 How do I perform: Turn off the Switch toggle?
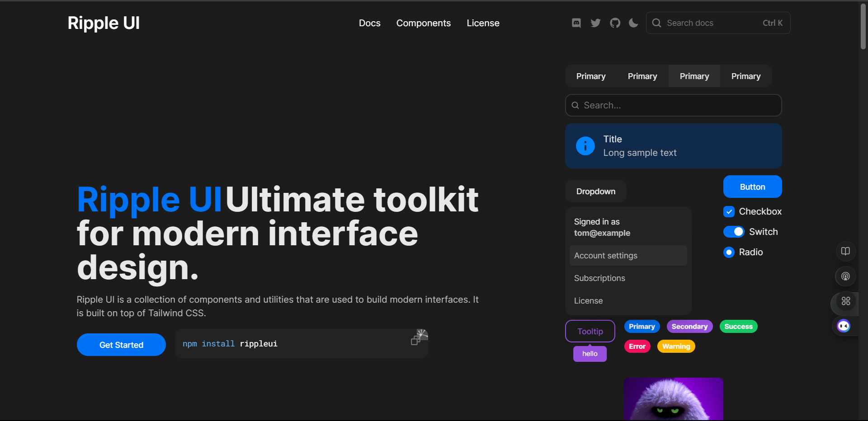(x=734, y=231)
